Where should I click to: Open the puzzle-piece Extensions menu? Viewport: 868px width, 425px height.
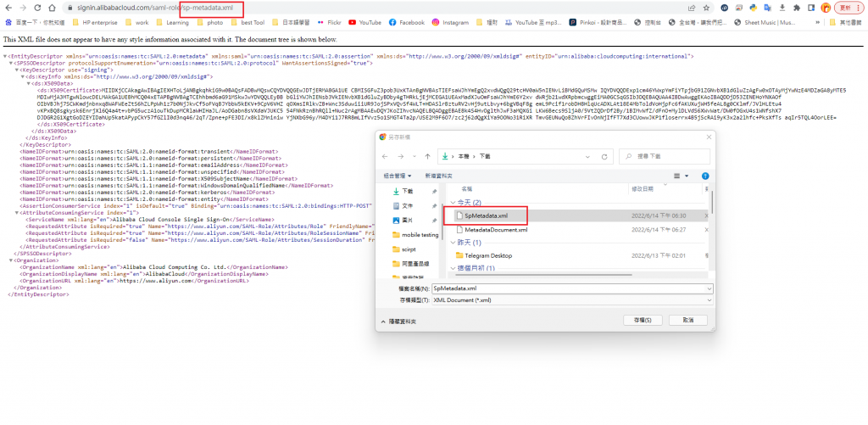(x=797, y=8)
